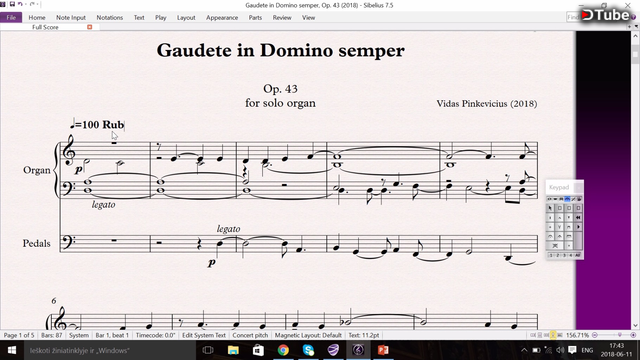Open the Windows Start menu
640x360 pixels.
[11, 350]
